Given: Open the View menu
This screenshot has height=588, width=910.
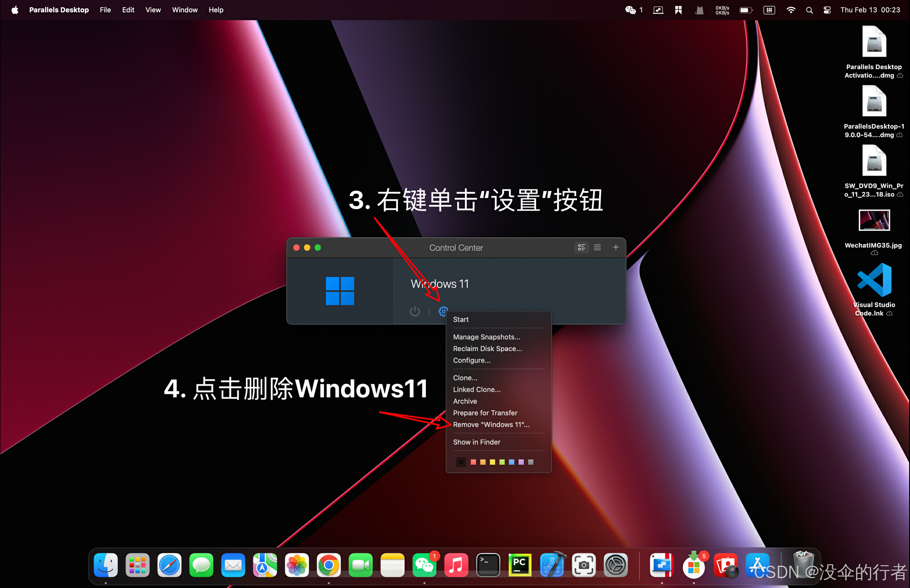Looking at the screenshot, I should click(153, 10).
